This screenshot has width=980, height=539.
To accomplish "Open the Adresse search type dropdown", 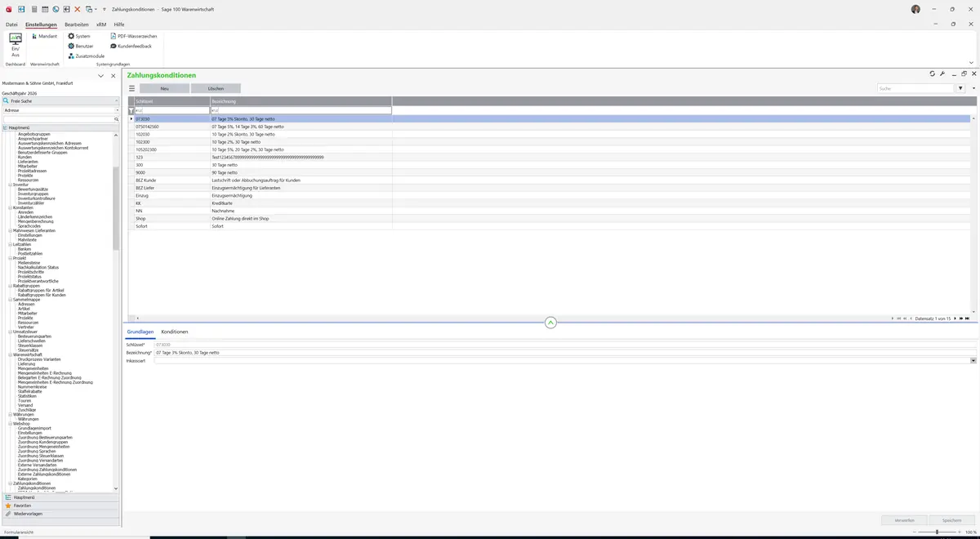I will pyautogui.click(x=117, y=110).
